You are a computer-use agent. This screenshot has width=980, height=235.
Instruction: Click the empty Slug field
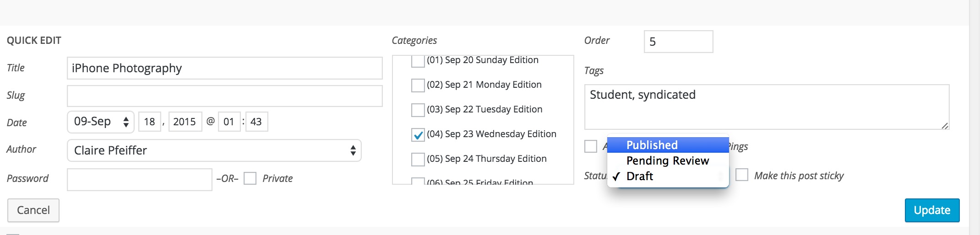click(224, 96)
